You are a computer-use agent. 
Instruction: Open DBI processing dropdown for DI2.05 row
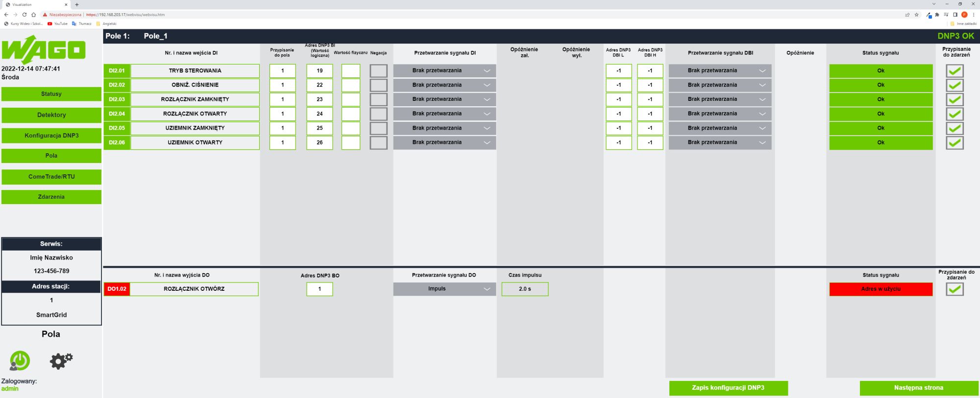[720, 128]
